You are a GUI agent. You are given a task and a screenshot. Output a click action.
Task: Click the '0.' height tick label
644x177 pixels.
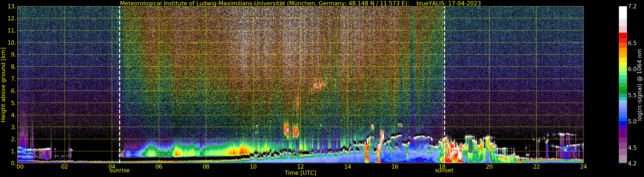[x=13, y=163]
